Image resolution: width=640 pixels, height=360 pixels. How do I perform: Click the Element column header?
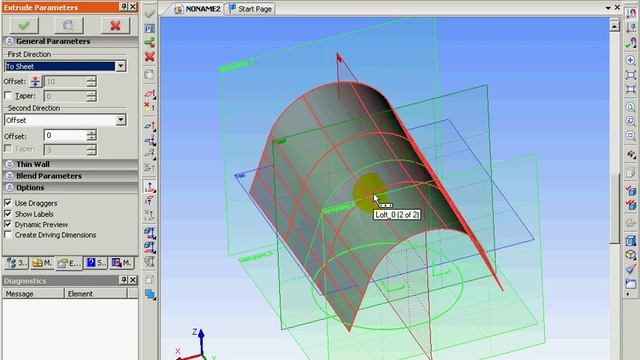click(x=96, y=293)
